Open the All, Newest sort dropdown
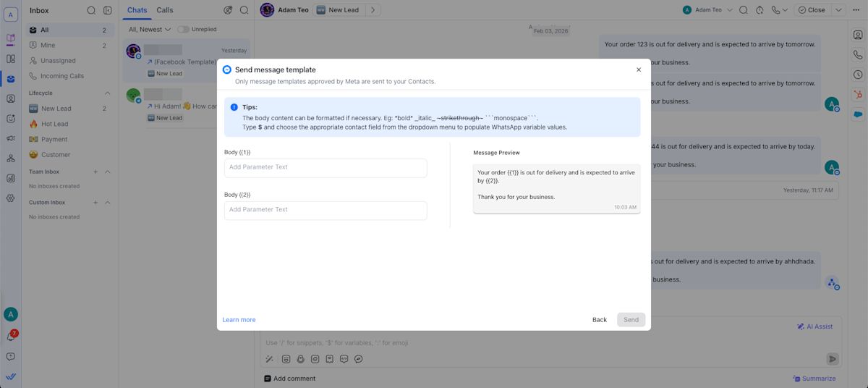 point(149,30)
